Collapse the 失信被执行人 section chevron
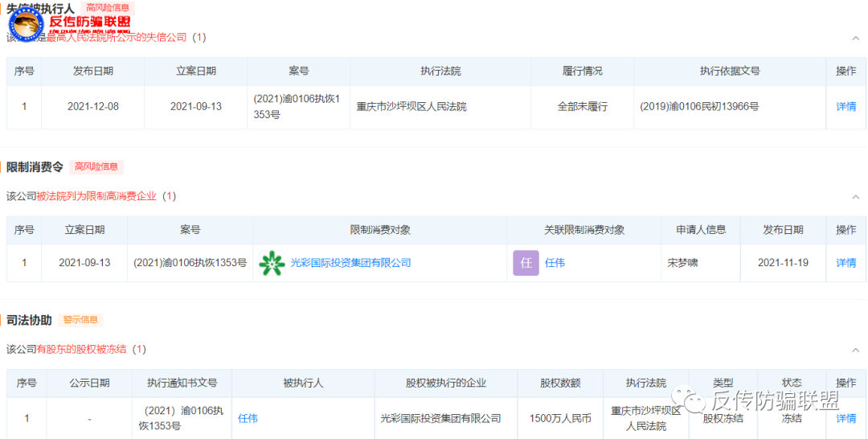 click(x=856, y=39)
